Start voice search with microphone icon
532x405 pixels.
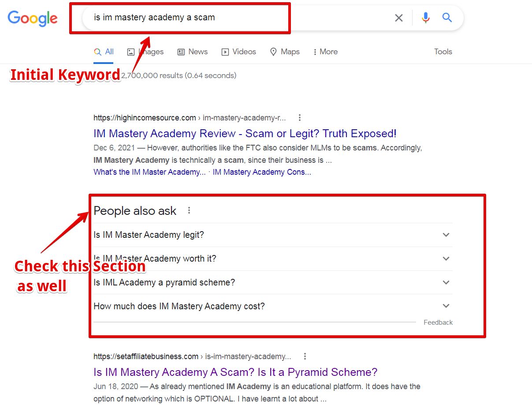[425, 18]
